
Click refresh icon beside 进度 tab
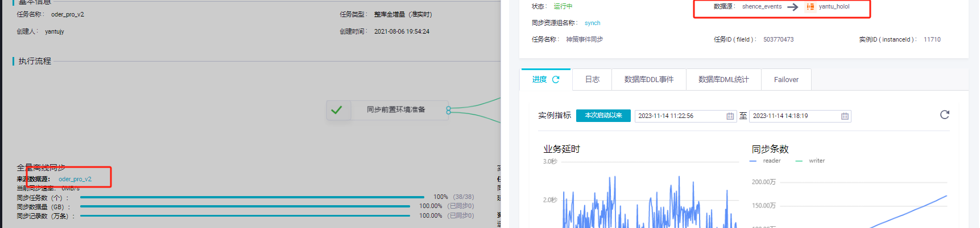point(556,80)
